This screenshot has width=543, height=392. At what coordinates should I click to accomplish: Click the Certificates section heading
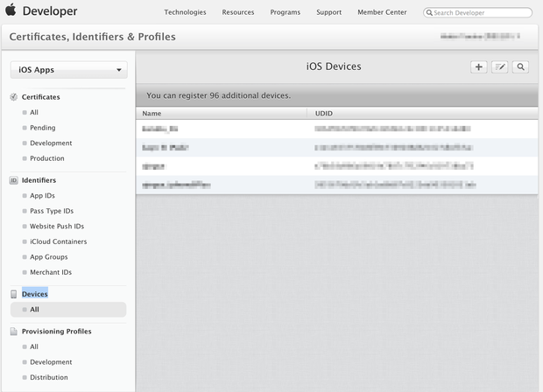point(41,97)
